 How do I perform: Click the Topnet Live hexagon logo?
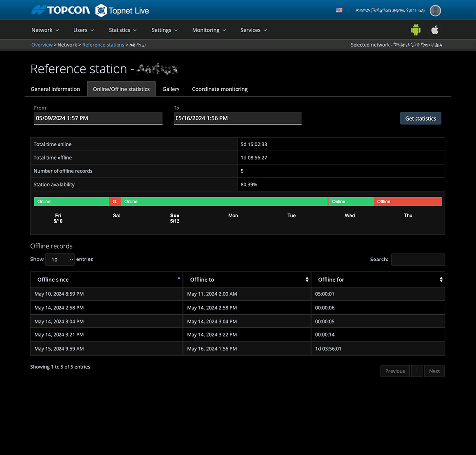pyautogui.click(x=101, y=10)
